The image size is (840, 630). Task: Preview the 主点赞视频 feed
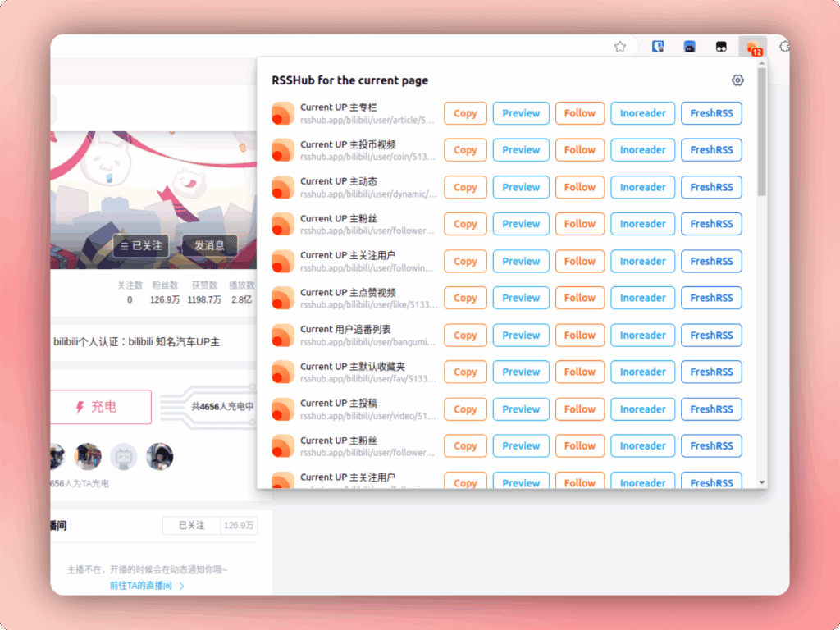click(521, 298)
